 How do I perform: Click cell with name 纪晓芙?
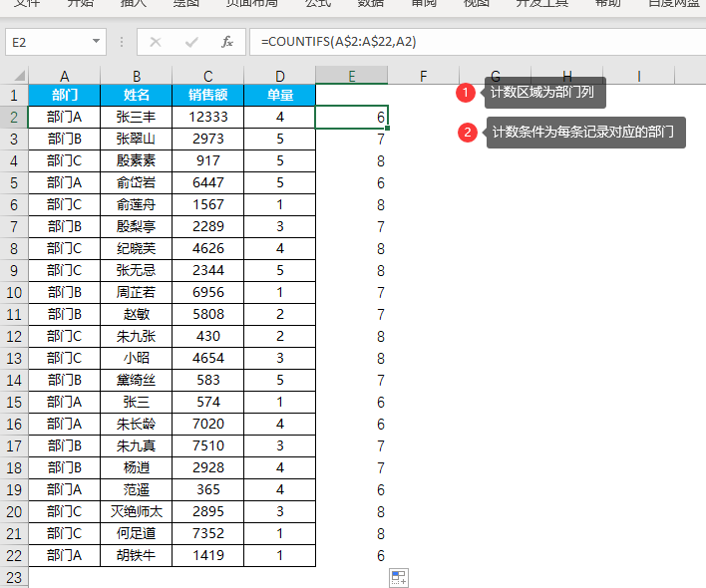pyautogui.click(x=136, y=248)
